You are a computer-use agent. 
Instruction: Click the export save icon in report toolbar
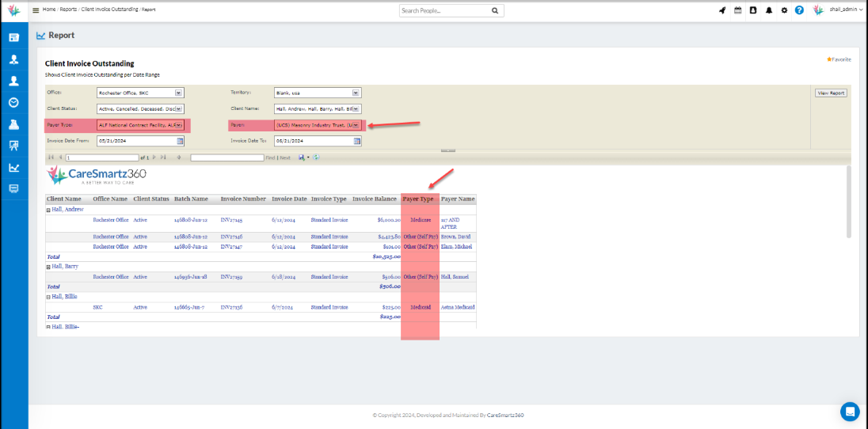click(x=302, y=158)
